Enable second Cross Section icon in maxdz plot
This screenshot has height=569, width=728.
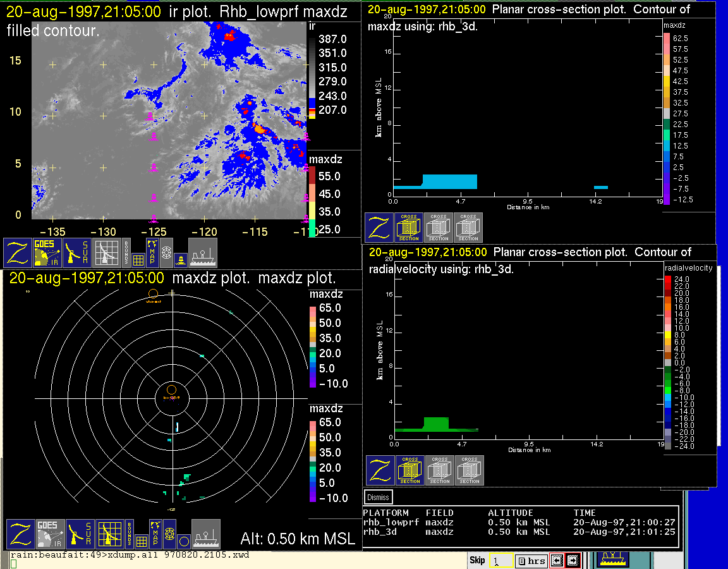click(x=439, y=228)
